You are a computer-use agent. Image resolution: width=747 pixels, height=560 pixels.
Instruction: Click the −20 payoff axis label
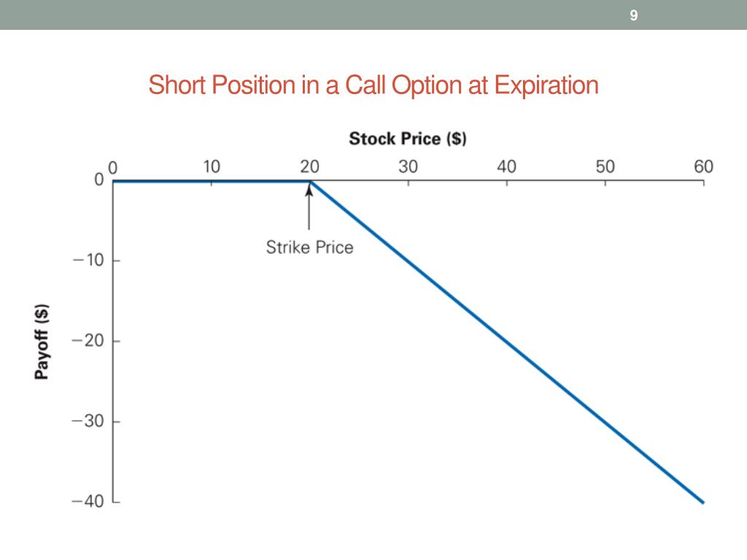coord(88,341)
